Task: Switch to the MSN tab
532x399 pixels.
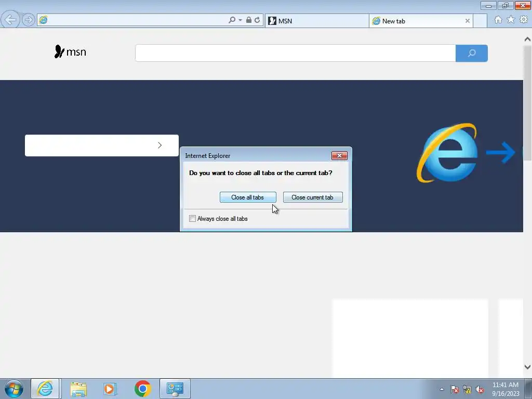Action: pyautogui.click(x=316, y=21)
